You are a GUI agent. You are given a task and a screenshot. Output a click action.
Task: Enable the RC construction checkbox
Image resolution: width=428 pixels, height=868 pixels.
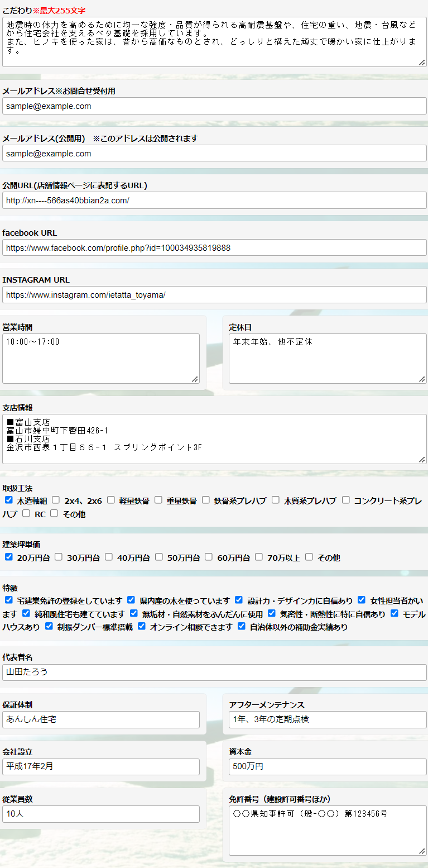tap(26, 514)
